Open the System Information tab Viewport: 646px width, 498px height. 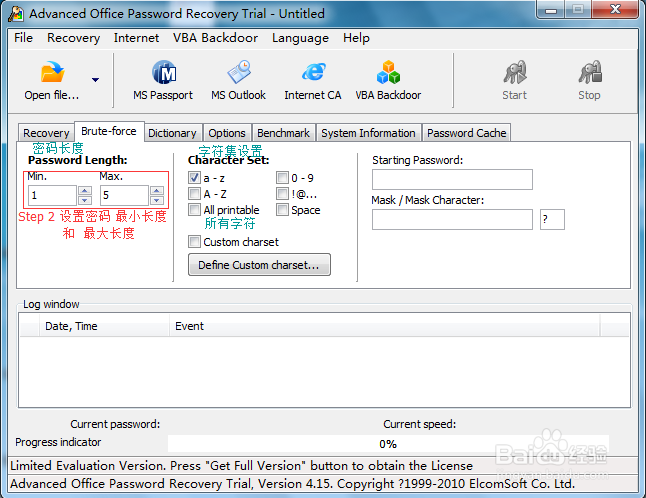368,133
